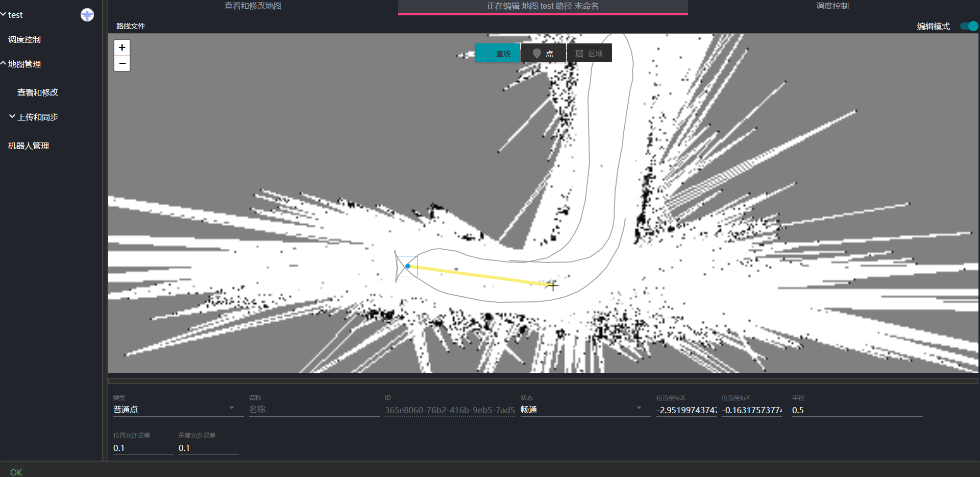Click the 名称 name input field
Image resolution: width=980 pixels, height=477 pixels.
click(313, 410)
